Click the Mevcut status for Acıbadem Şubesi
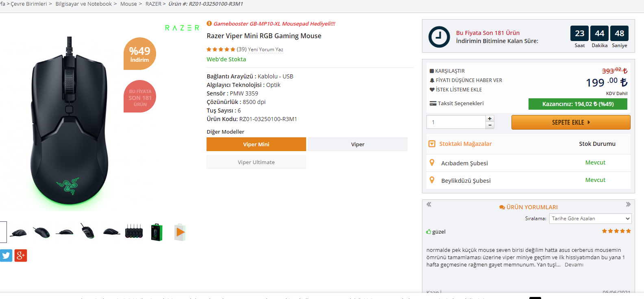The height and width of the screenshot is (299, 644). 595,162
